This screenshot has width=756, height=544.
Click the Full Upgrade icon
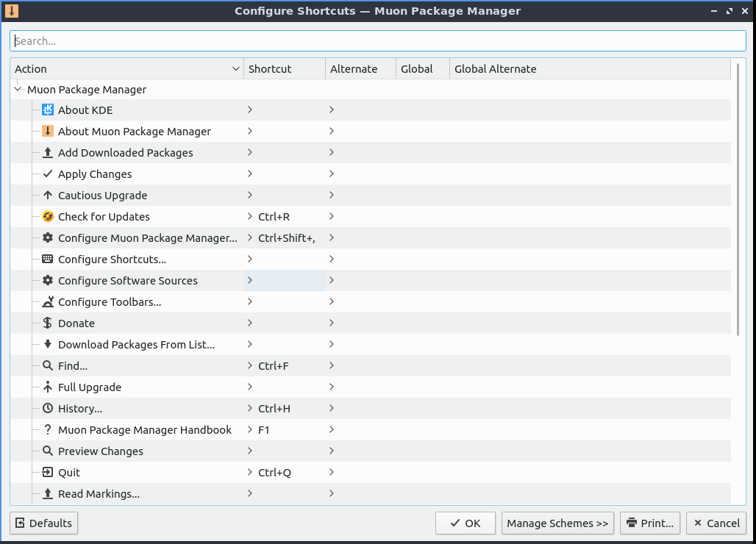click(x=48, y=387)
